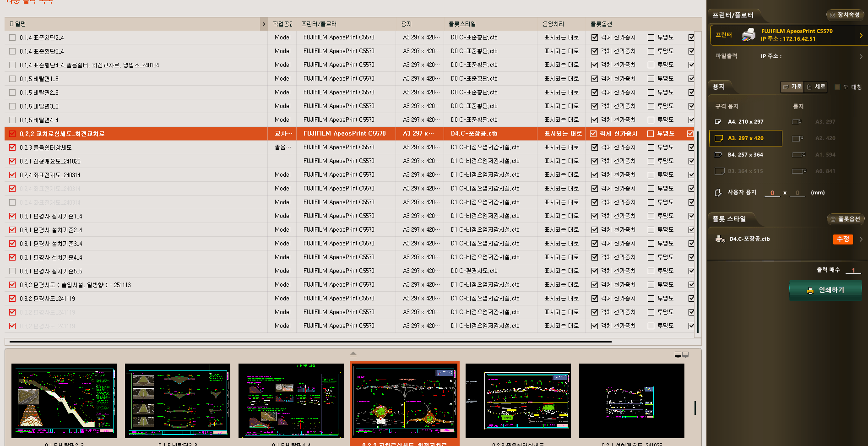
Task: Click the thumbnail strip vertical scrollbar
Action: (695, 408)
